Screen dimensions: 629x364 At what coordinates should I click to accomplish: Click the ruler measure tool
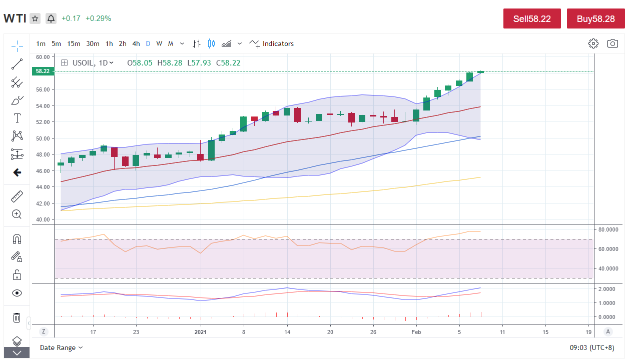17,196
